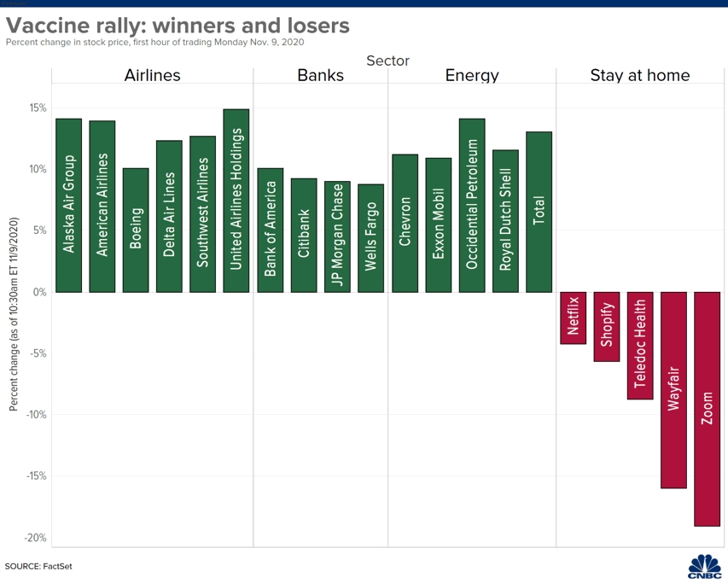Image resolution: width=728 pixels, height=583 pixels.
Task: Select the Wayfair red bar
Action: click(673, 390)
